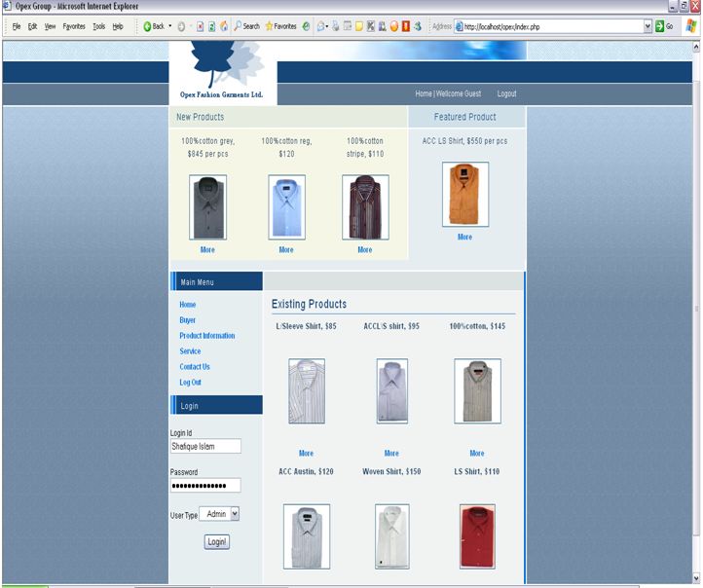Screen dimensions: 703x588
Task: Select the orange featured shirt thumbnail
Action: pos(464,194)
